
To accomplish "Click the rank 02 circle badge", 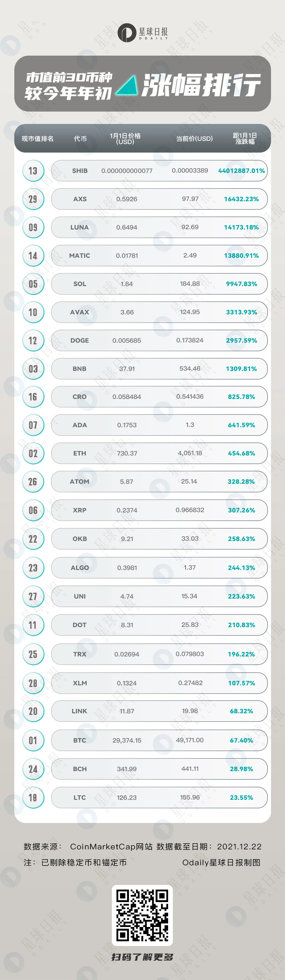I will click(33, 454).
